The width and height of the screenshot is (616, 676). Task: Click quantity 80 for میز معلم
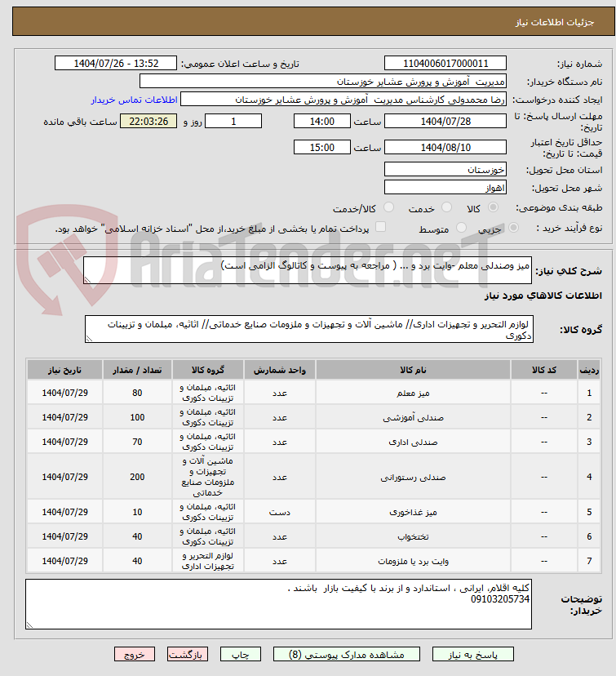tap(137, 393)
